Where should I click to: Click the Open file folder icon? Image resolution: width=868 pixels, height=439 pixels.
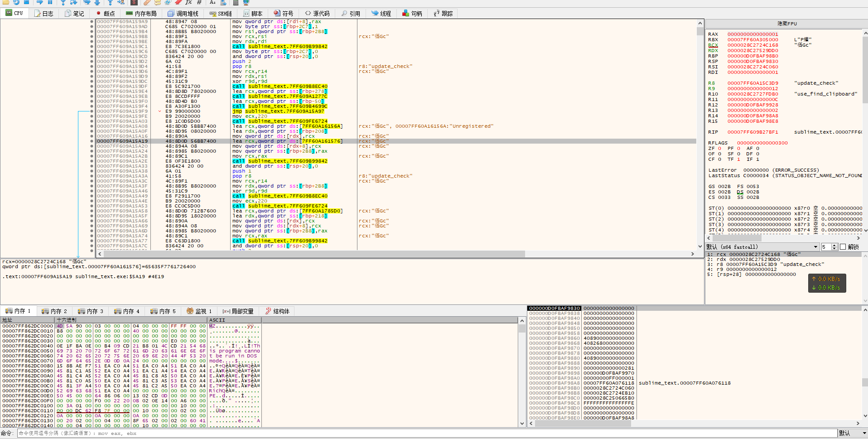(x=5, y=2)
